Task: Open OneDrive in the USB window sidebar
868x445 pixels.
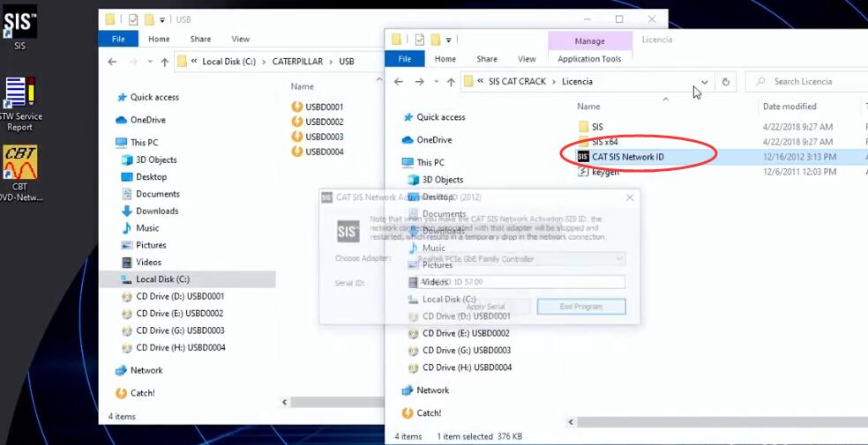Action: (141, 120)
